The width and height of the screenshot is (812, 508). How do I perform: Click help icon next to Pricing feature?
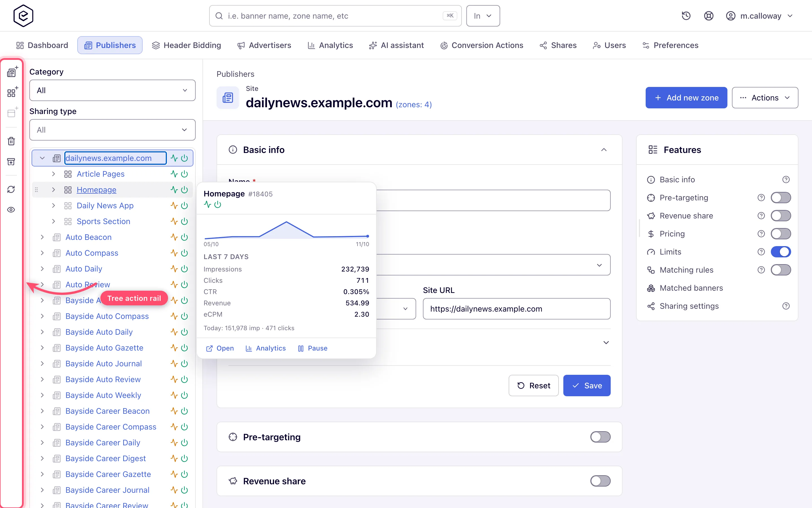(761, 234)
